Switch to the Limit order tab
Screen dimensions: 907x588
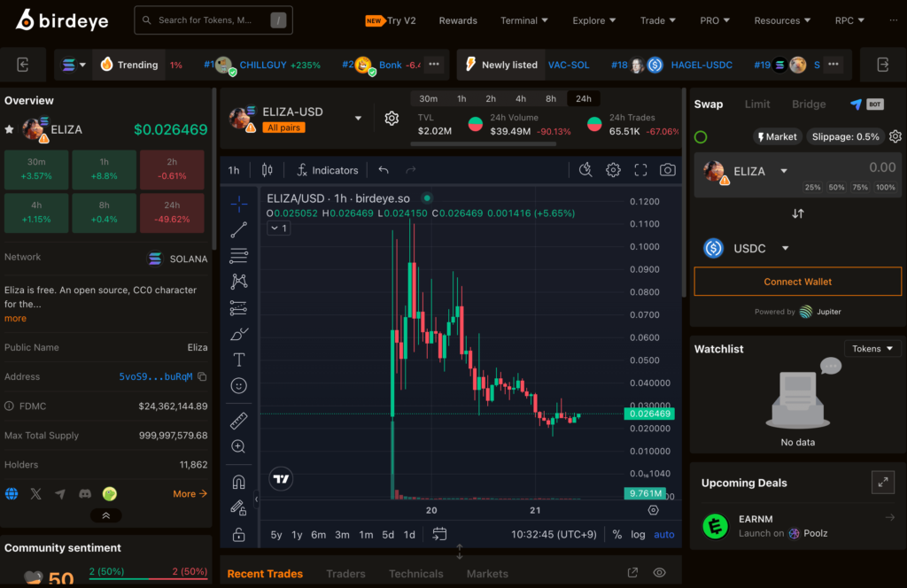pos(757,104)
